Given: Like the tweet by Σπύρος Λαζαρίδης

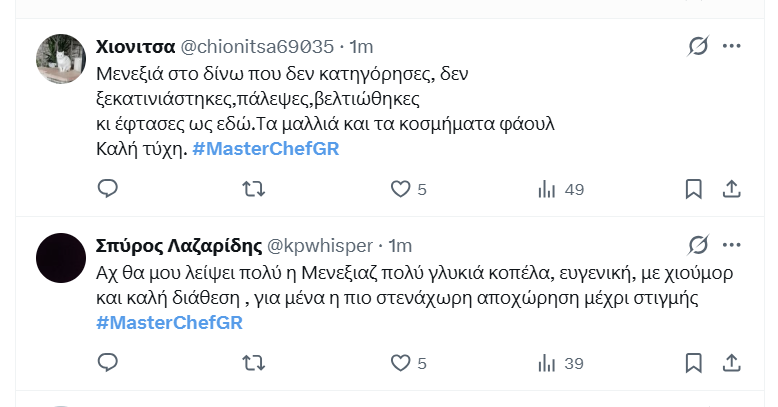Looking at the screenshot, I should [408, 363].
